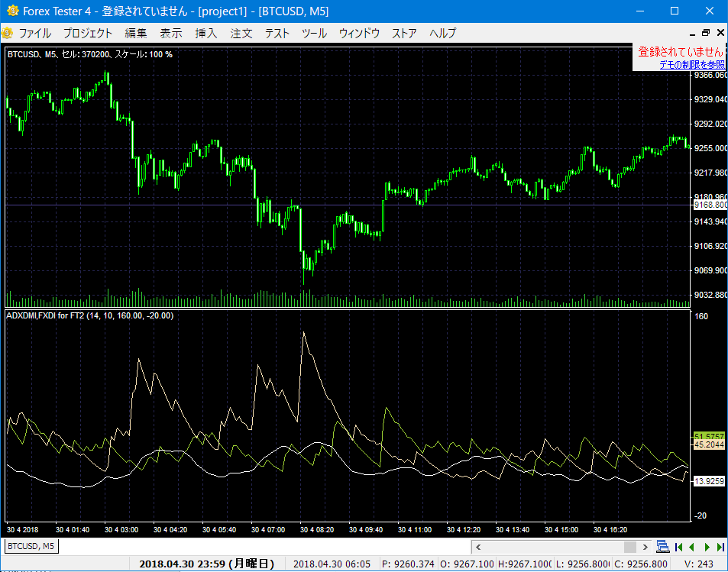
Task: Restore the inner chart window
Action: (x=706, y=33)
